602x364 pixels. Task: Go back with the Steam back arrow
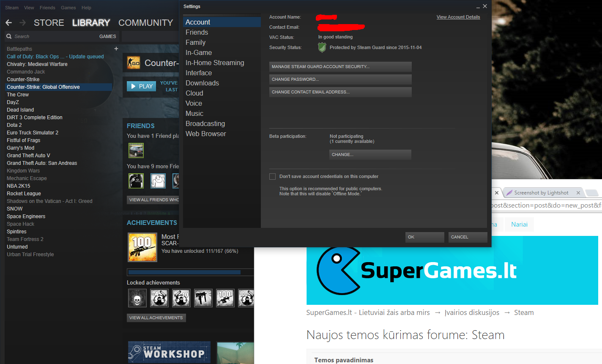pos(9,22)
